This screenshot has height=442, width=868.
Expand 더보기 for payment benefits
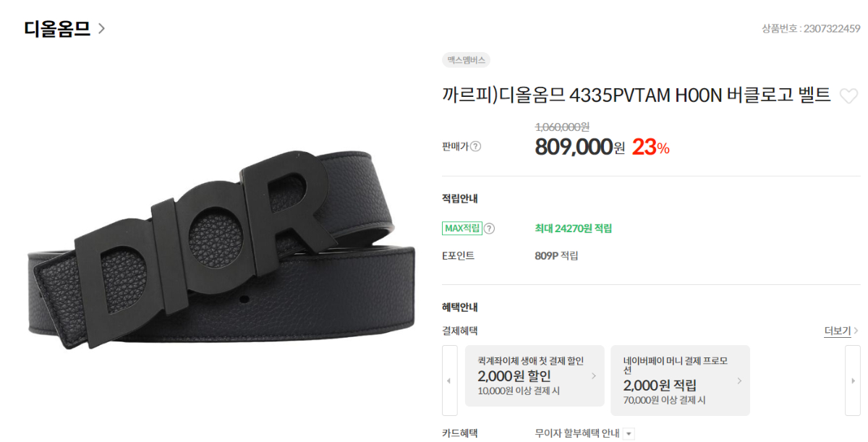click(841, 331)
